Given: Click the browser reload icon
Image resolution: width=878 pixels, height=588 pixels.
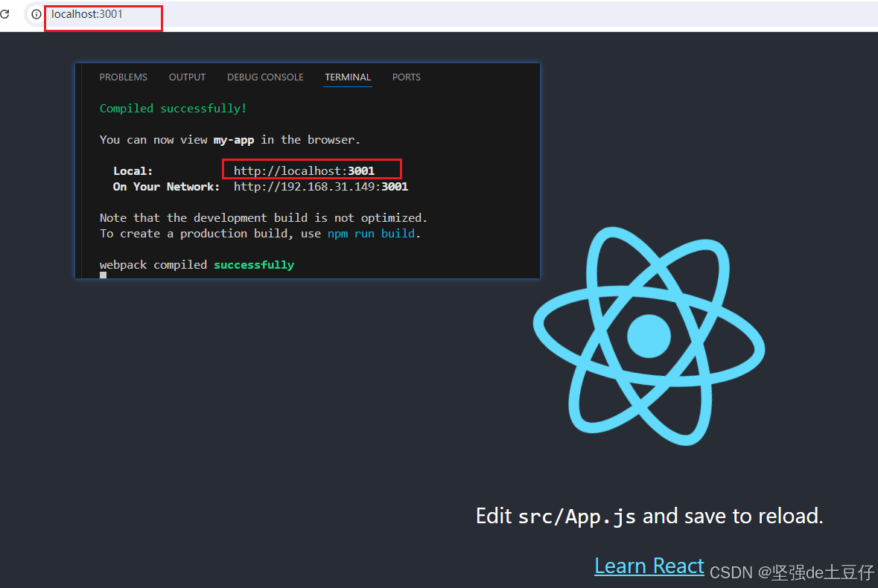Looking at the screenshot, I should pos(4,13).
